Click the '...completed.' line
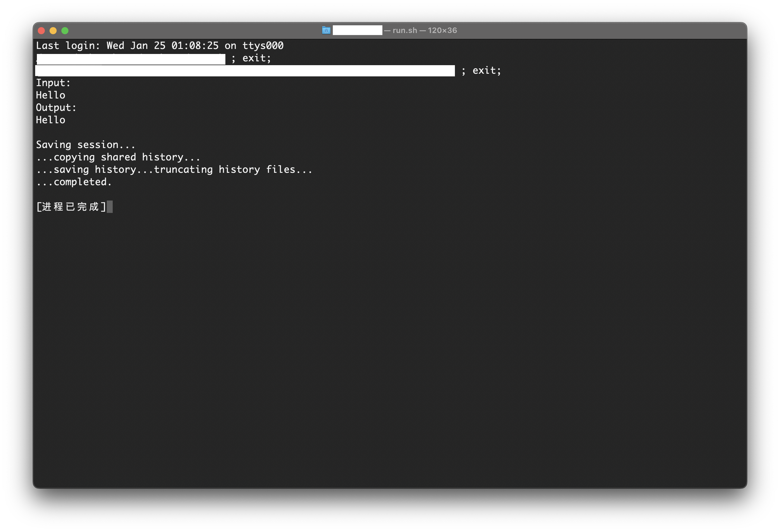The image size is (780, 532). pos(74,182)
